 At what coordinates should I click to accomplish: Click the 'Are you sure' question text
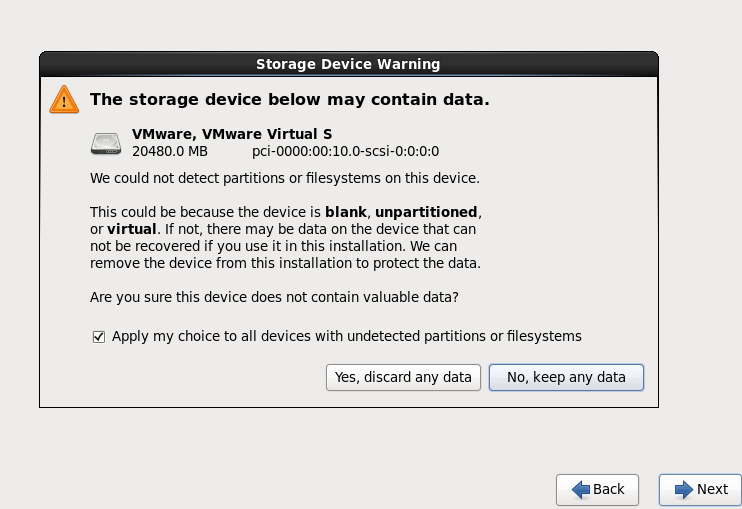pos(274,297)
